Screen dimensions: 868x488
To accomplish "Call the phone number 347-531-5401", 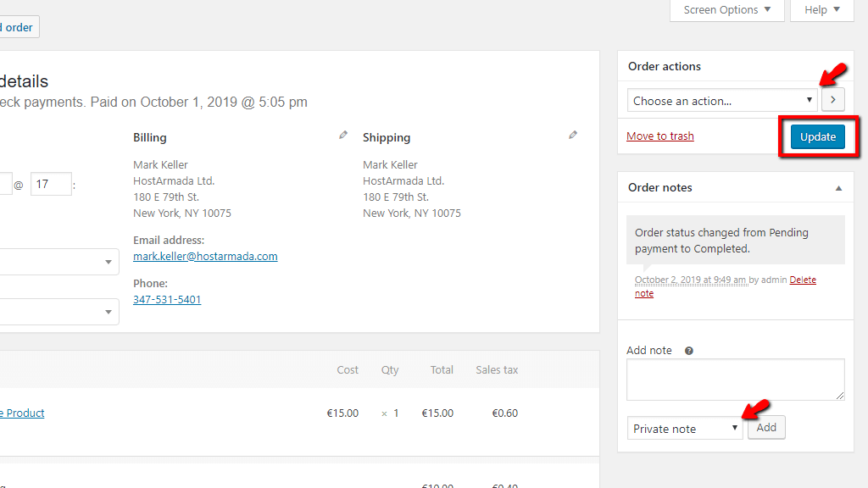I will point(167,300).
